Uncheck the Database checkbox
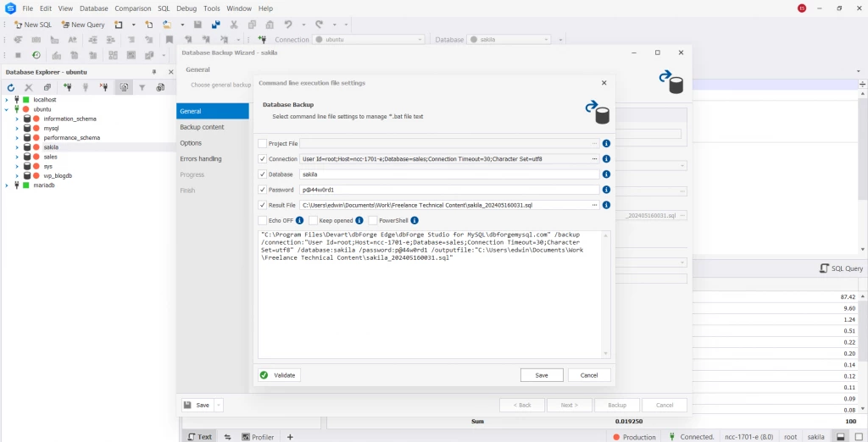868x442 pixels. [x=263, y=174]
